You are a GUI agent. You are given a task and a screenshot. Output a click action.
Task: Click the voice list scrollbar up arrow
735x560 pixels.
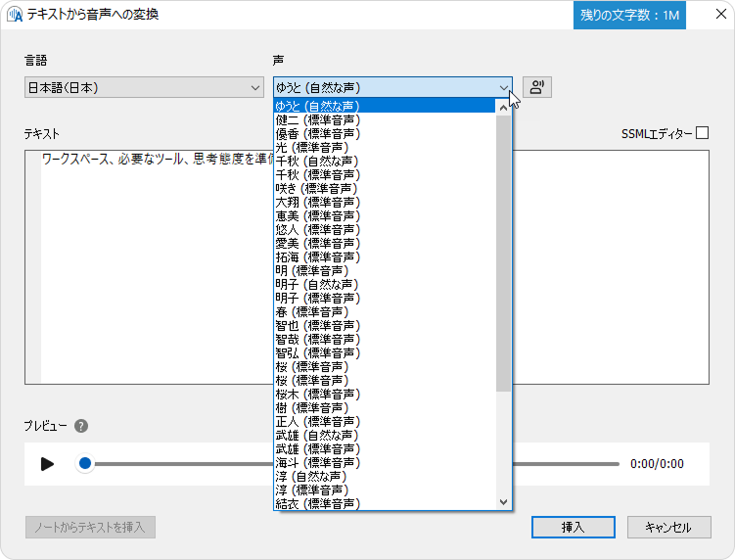point(504,107)
